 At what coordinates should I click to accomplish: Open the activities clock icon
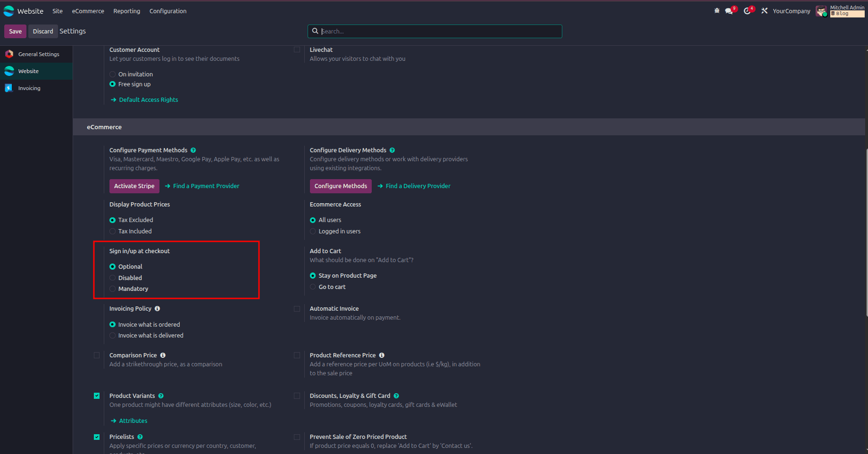coord(747,11)
